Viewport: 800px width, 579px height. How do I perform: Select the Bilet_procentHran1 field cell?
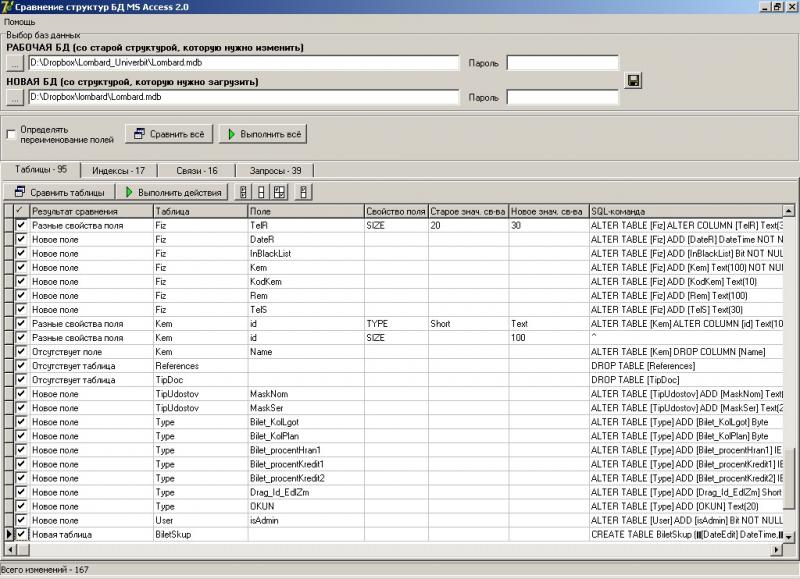point(306,450)
